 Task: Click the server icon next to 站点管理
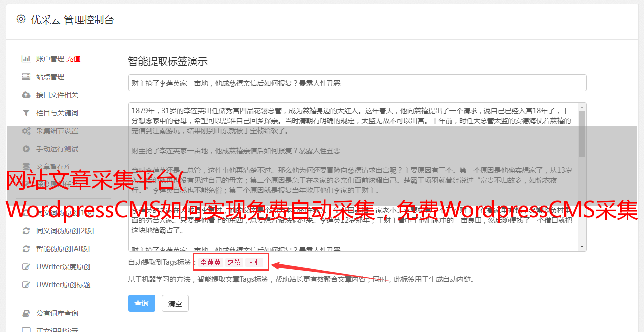click(x=26, y=77)
